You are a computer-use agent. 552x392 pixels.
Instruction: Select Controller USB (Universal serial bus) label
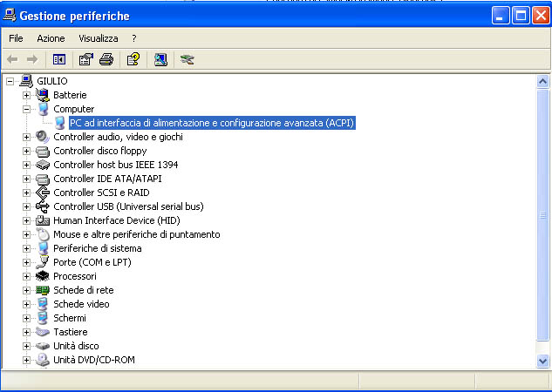(x=128, y=206)
